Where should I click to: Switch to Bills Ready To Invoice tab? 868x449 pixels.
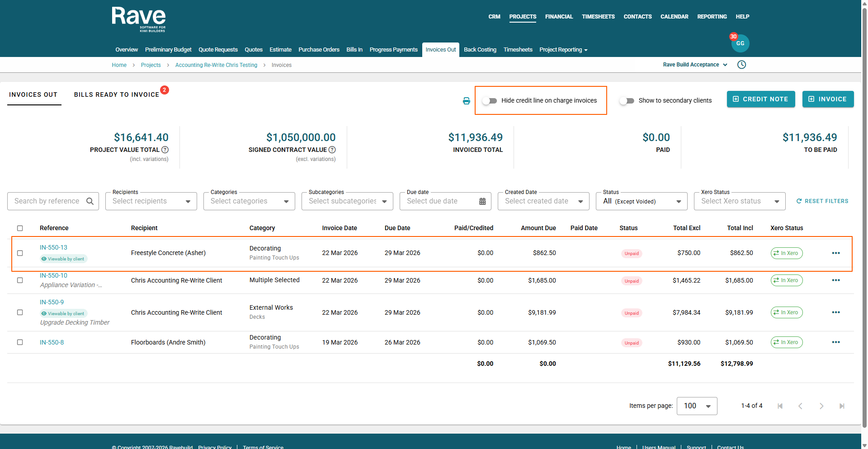[117, 95]
